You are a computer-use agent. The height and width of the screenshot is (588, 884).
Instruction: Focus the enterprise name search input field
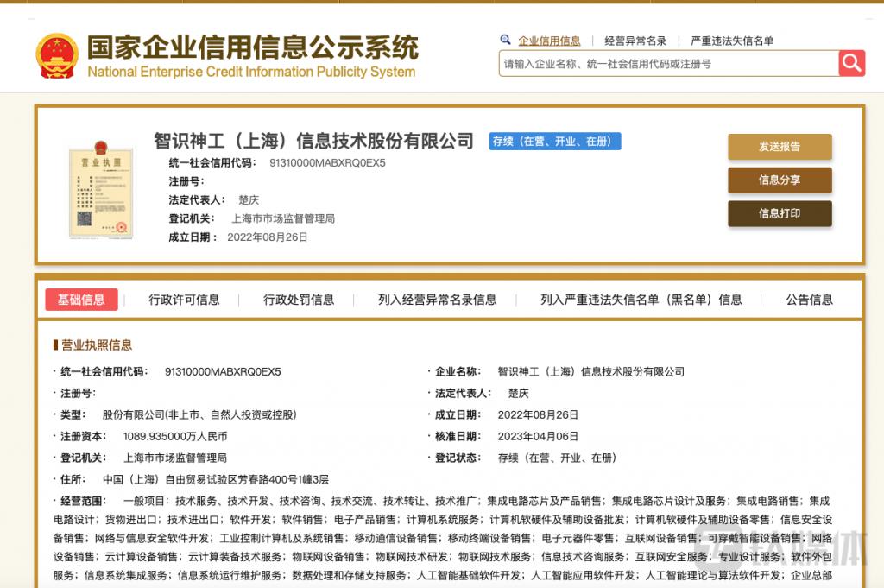point(668,64)
